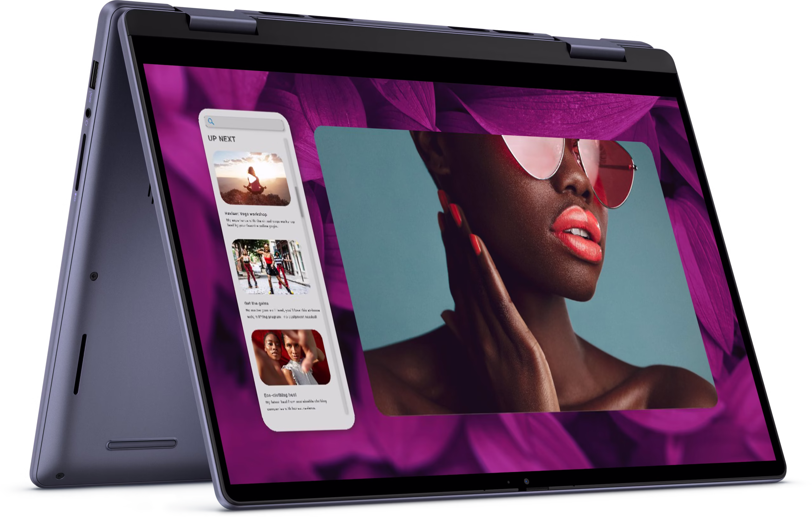Select the 'Eco-clothing haul' title
Screen dimensions: 812x517
point(280,395)
